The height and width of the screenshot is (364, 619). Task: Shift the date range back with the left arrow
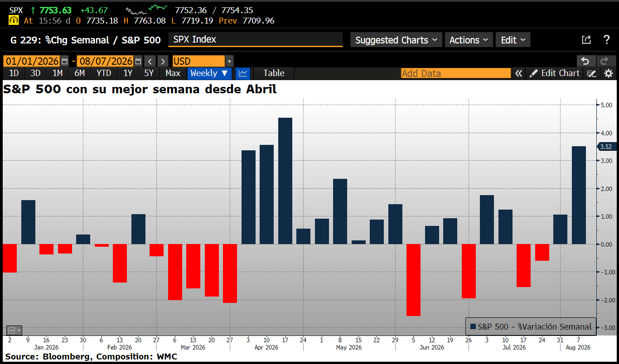(x=150, y=61)
